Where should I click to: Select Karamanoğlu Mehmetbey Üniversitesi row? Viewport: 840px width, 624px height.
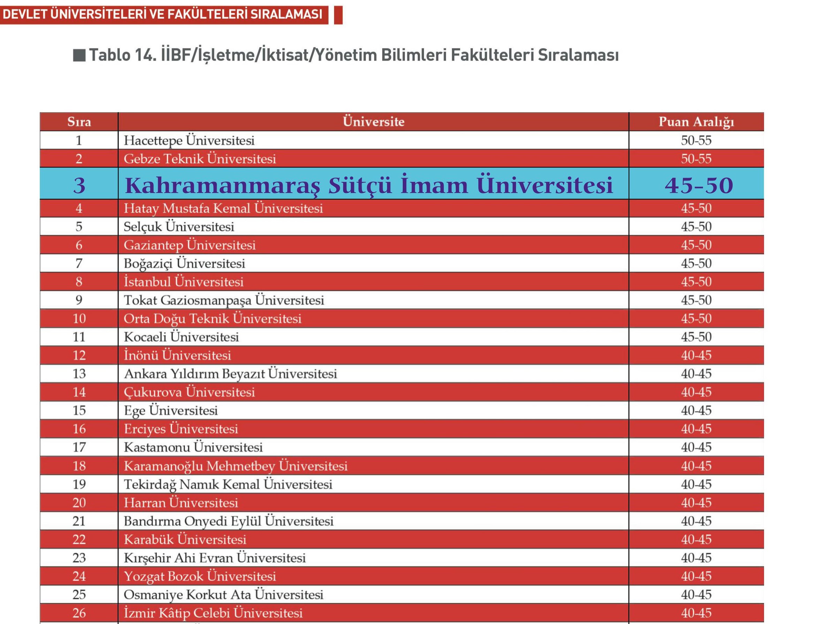(x=235, y=466)
